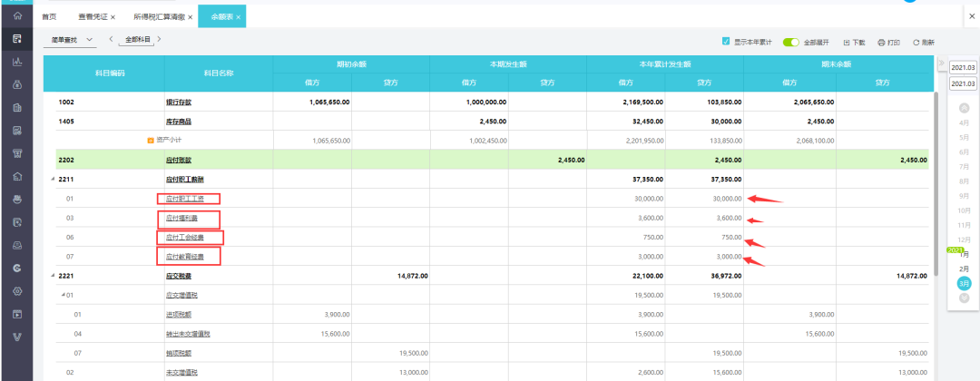Open the play box icon in sidebar
This screenshot has width=980, height=381.
[17, 314]
